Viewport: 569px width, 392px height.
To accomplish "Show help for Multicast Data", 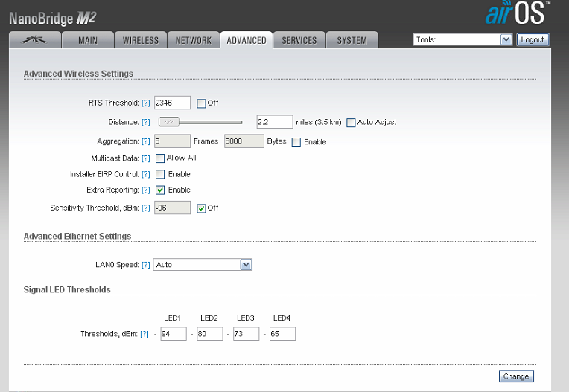I will [146, 158].
